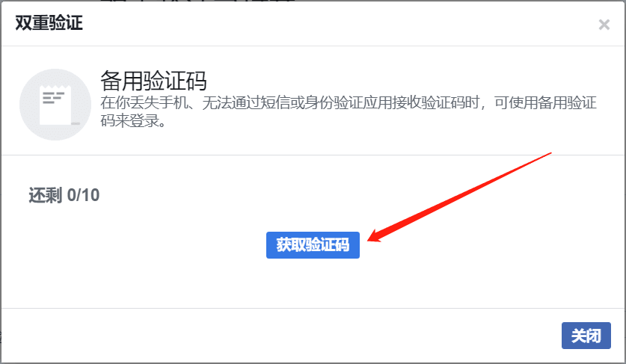The height and width of the screenshot is (364, 626).
Task: Click the text lines printed on the receipt icon
Action: click(53, 97)
